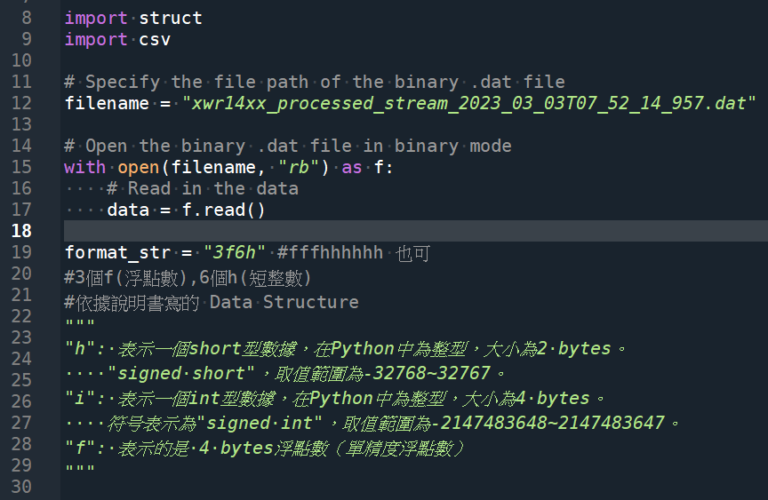
Task: Click the format_str variable name
Action: 118,253
